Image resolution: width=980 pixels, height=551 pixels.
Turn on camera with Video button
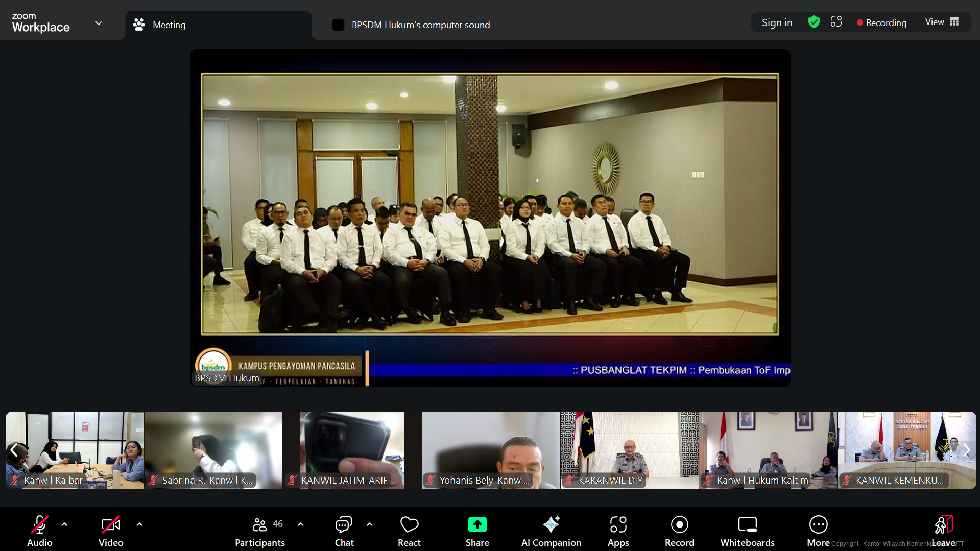coord(111,531)
